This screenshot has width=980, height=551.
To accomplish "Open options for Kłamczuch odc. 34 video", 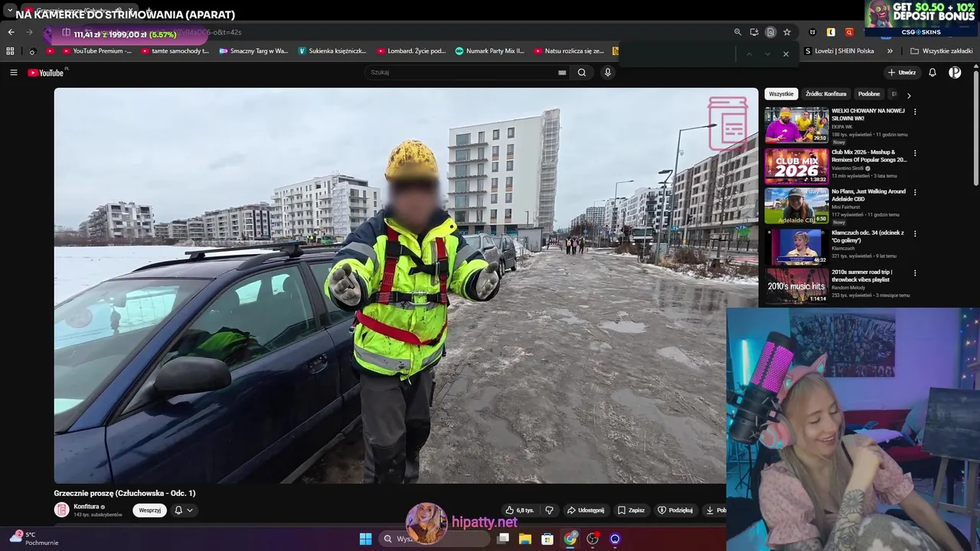I will [x=914, y=233].
